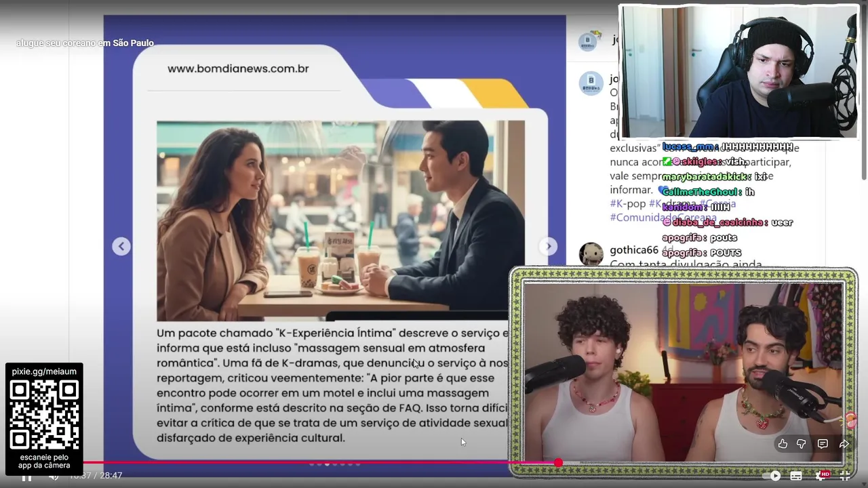The height and width of the screenshot is (488, 868).
Task: Open the comments speech bubble icon on the overlay
Action: tap(823, 444)
